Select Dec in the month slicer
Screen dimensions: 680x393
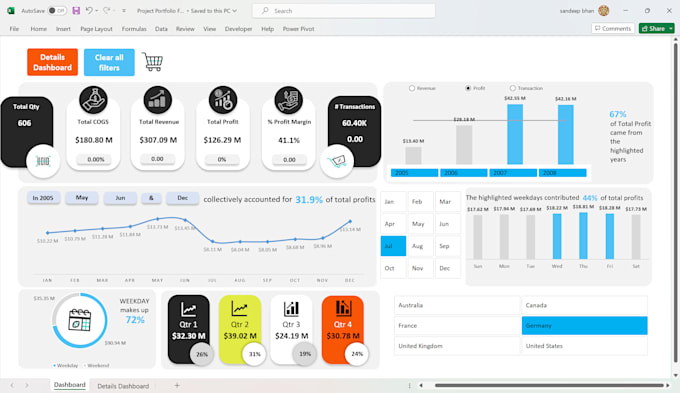tap(448, 268)
